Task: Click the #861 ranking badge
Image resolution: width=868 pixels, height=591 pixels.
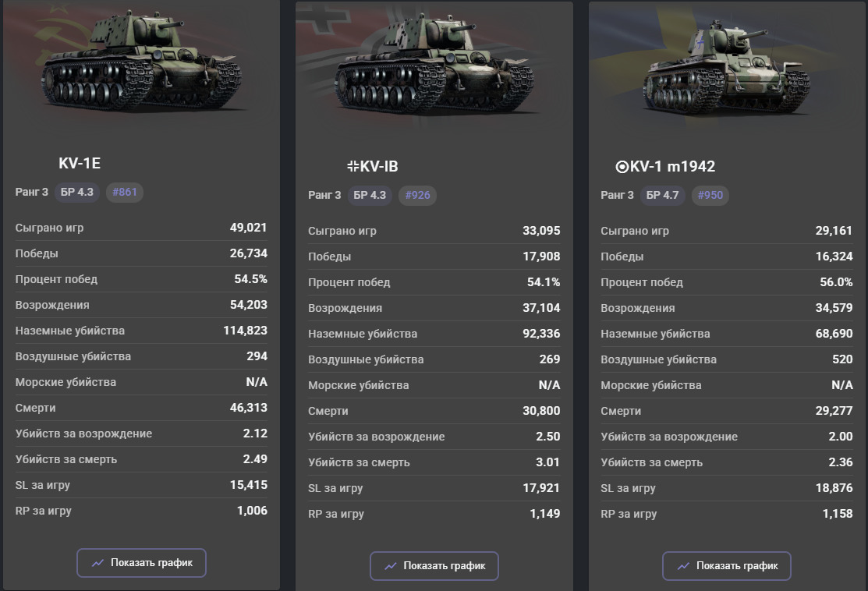Action: pyautogui.click(x=124, y=192)
